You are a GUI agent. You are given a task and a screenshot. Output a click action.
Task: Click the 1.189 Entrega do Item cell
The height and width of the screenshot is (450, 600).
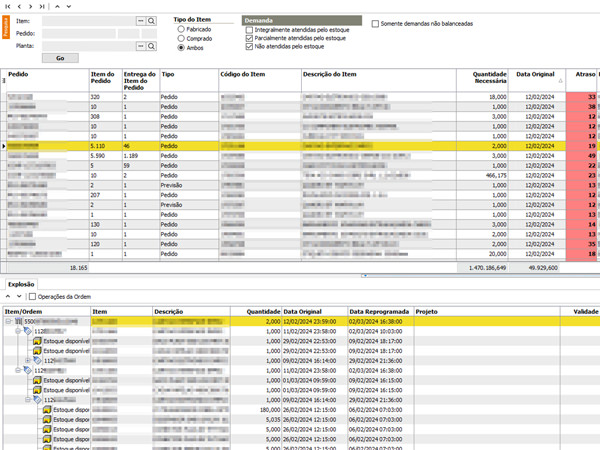141,156
